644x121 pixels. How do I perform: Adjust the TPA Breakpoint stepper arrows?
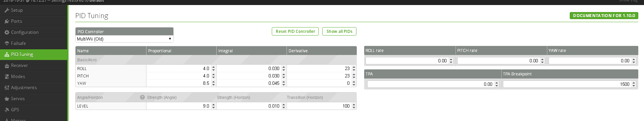(x=634, y=84)
